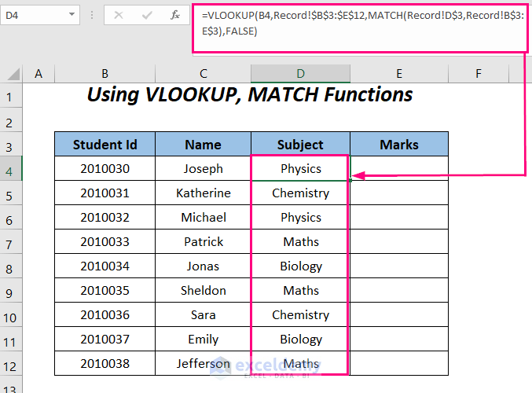Screen dimensions: 532x393
Task: Click the Student Id header cell
Action: (105, 145)
